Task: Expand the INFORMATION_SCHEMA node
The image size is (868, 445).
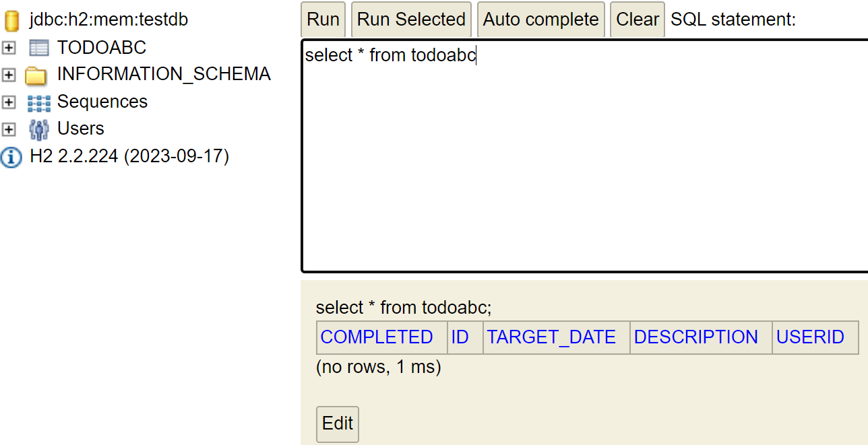Action: click(9, 75)
